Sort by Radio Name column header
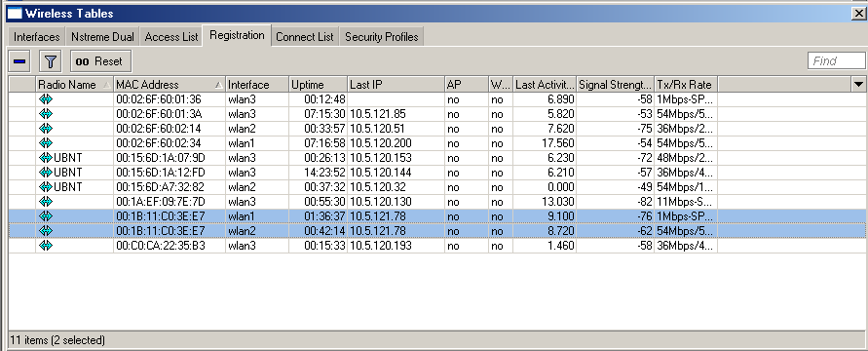 75,85
